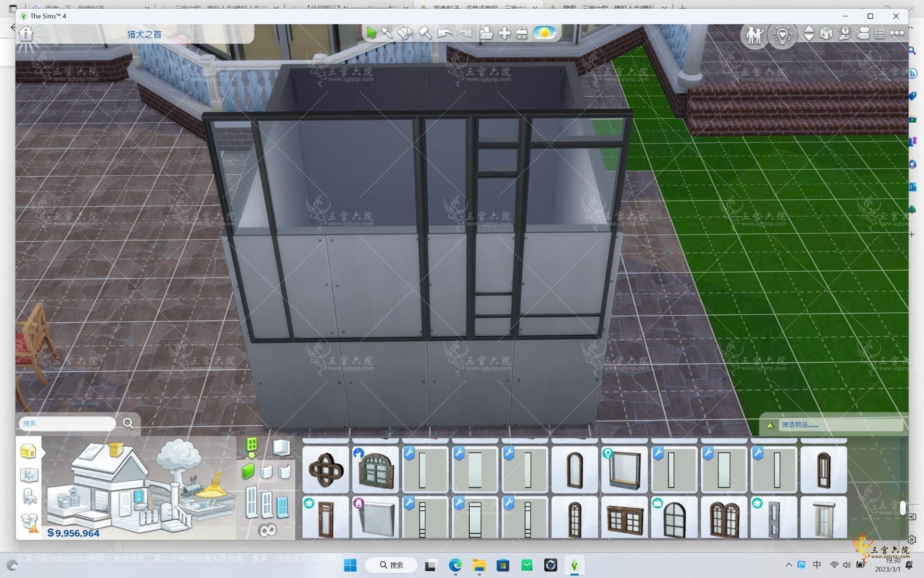Switch to Objects by Function chair tab
The image size is (924, 578).
(29, 496)
